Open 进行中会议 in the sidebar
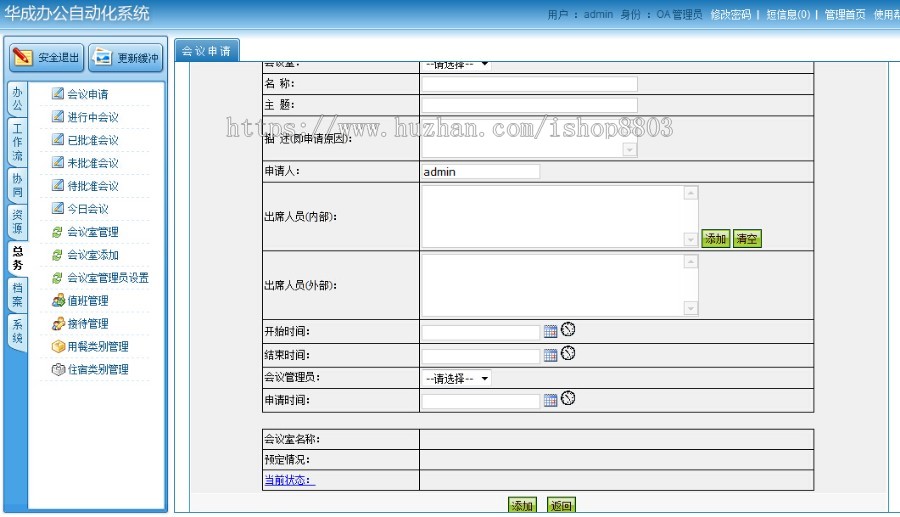This screenshot has width=900, height=517. 93,117
